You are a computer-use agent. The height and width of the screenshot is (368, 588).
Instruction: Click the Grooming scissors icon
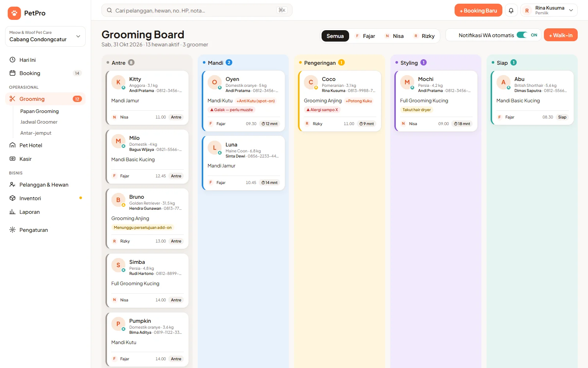(12, 99)
